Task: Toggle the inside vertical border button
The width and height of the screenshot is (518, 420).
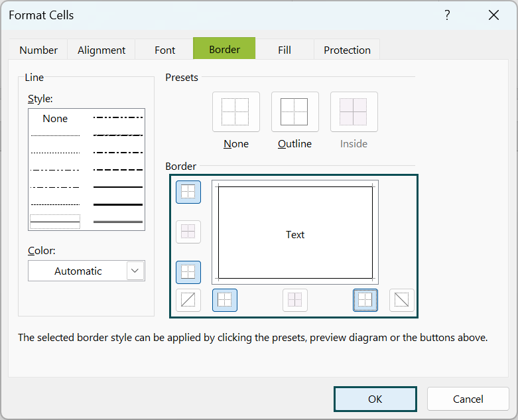Action: tap(295, 301)
